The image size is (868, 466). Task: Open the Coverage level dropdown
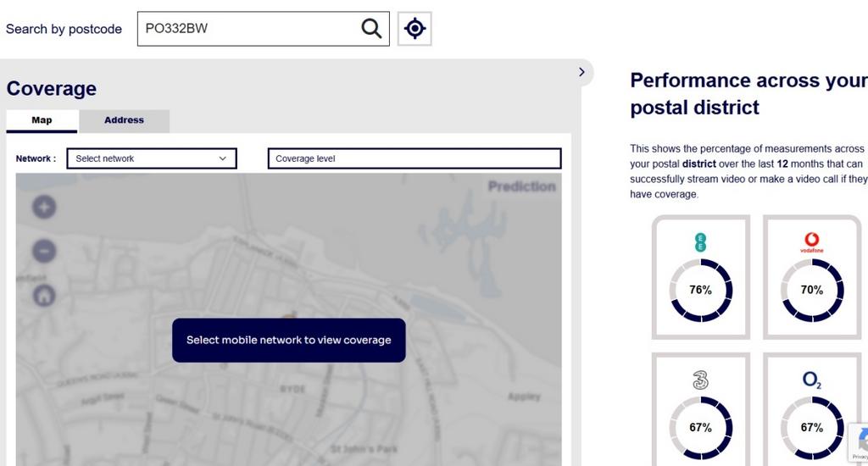pos(414,158)
